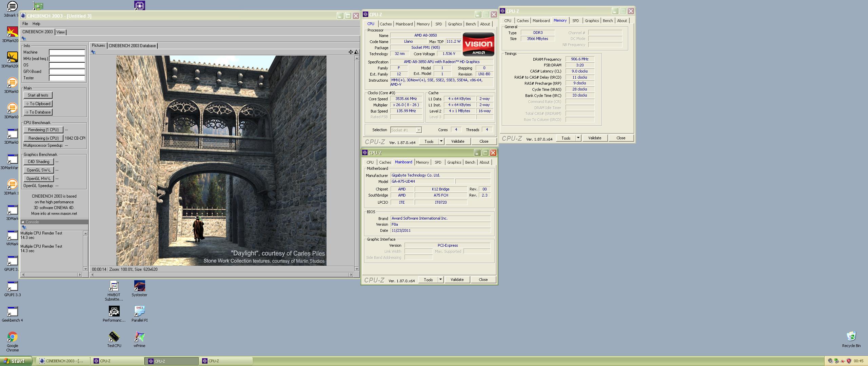Expand Tools dropdown arrow in CPU window

point(441,141)
